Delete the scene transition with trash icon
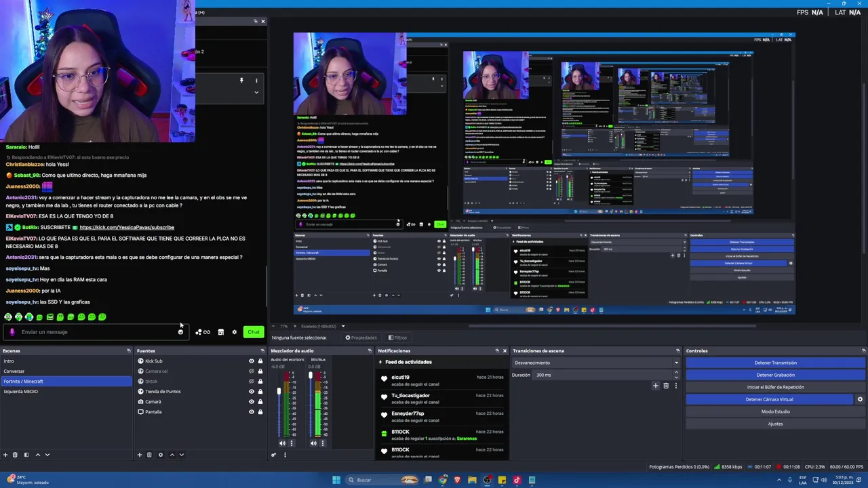868x488 pixels. tap(666, 386)
